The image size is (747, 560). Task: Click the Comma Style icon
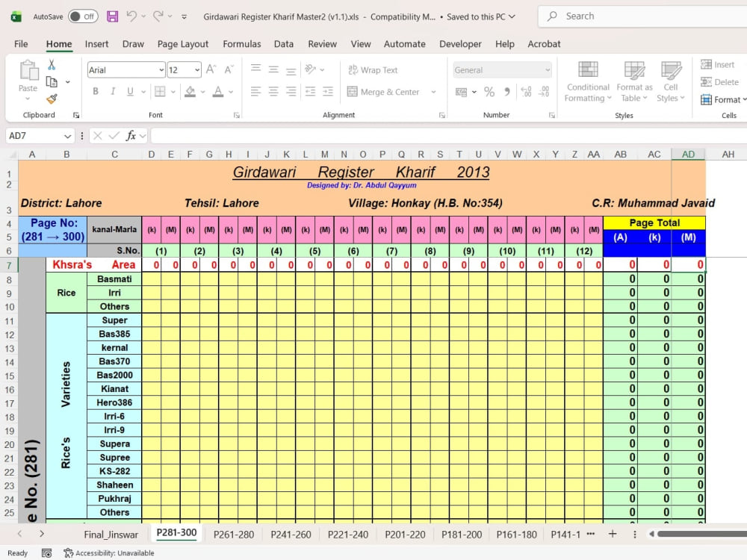(507, 92)
